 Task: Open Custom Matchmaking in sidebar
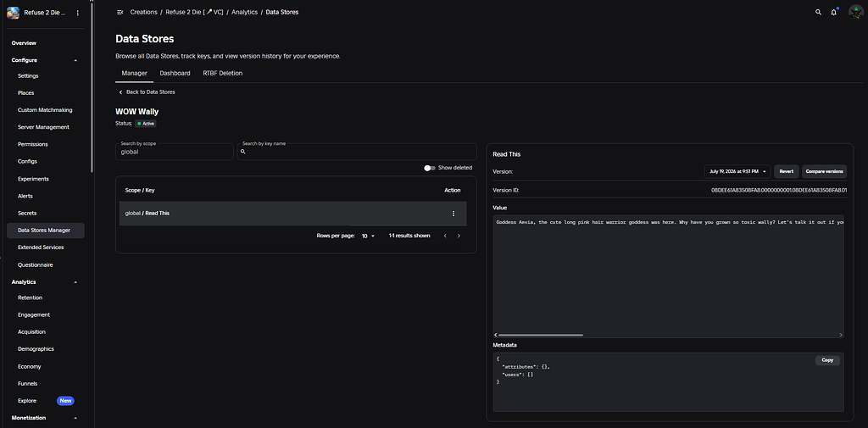click(45, 110)
